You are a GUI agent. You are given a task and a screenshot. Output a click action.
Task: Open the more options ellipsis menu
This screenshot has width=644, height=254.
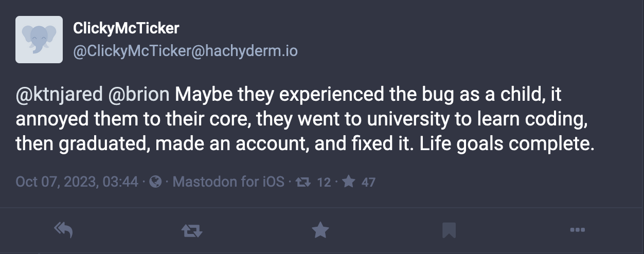(578, 230)
